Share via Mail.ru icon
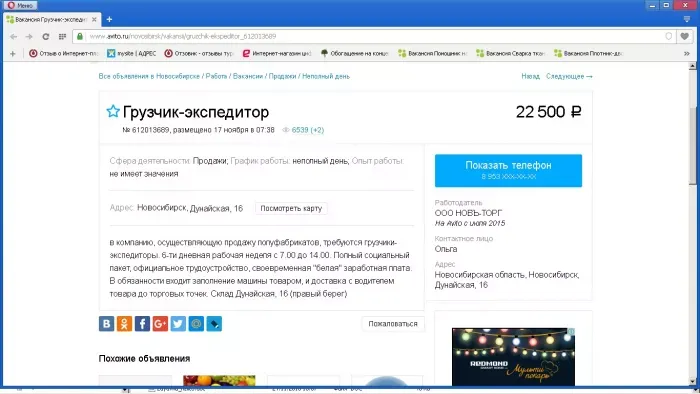The height and width of the screenshot is (394, 700). (x=196, y=323)
